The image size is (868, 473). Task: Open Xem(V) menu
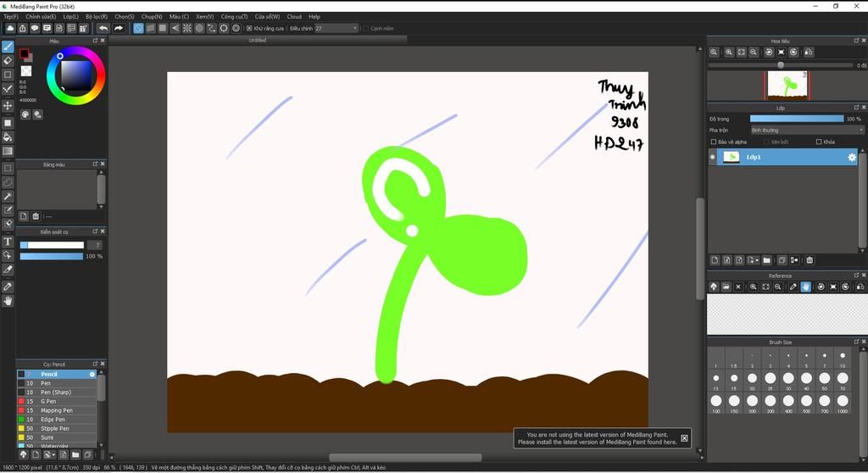click(205, 17)
